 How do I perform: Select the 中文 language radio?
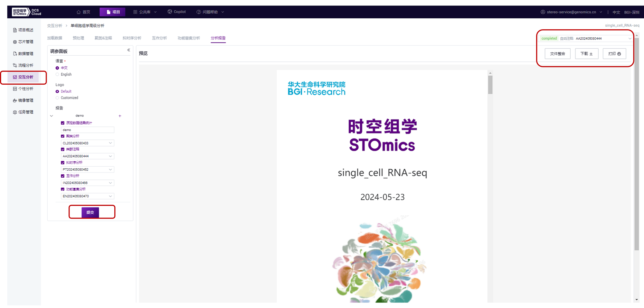[x=57, y=68]
